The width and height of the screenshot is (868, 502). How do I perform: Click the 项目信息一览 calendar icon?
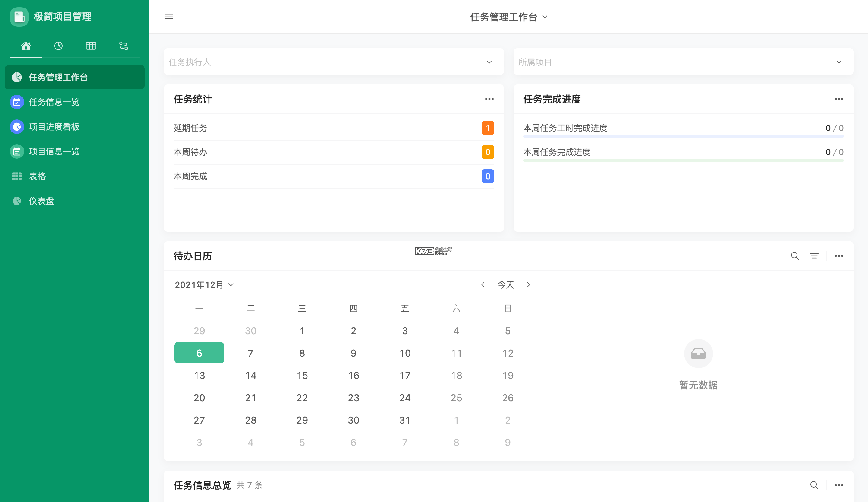17,151
